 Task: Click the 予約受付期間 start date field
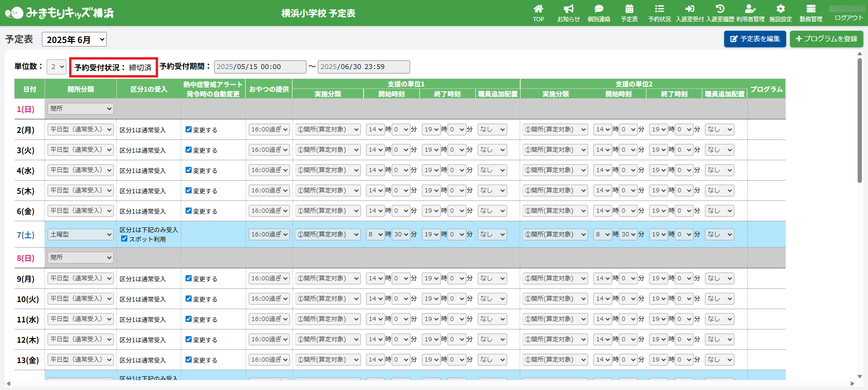pyautogui.click(x=260, y=67)
